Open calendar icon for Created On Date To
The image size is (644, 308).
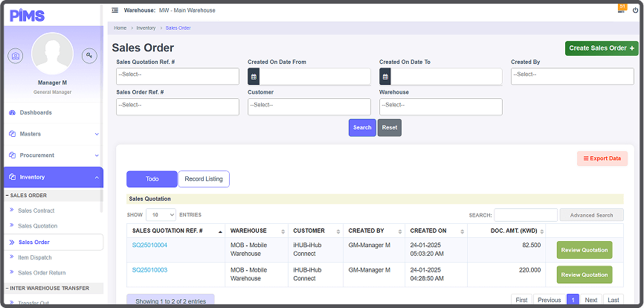(385, 77)
